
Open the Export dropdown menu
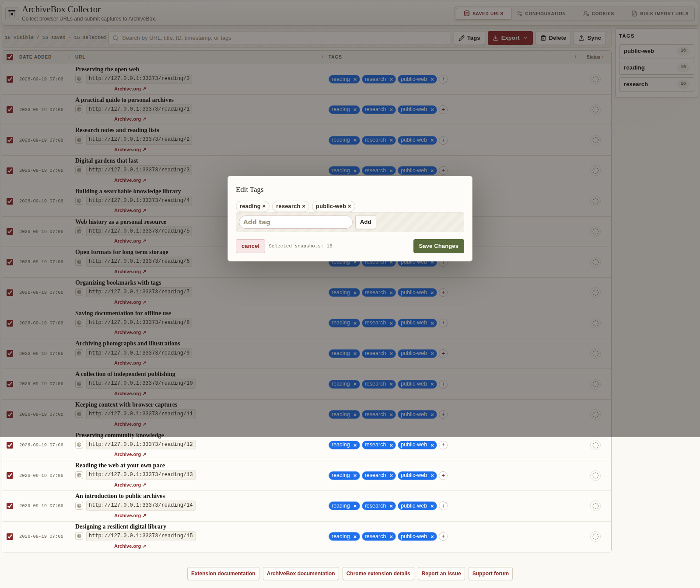coord(510,38)
